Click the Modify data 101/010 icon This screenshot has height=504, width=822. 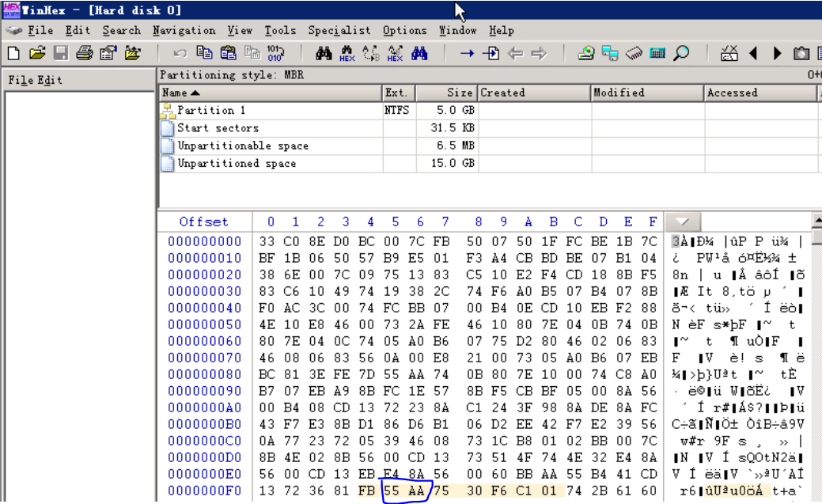coord(276,53)
